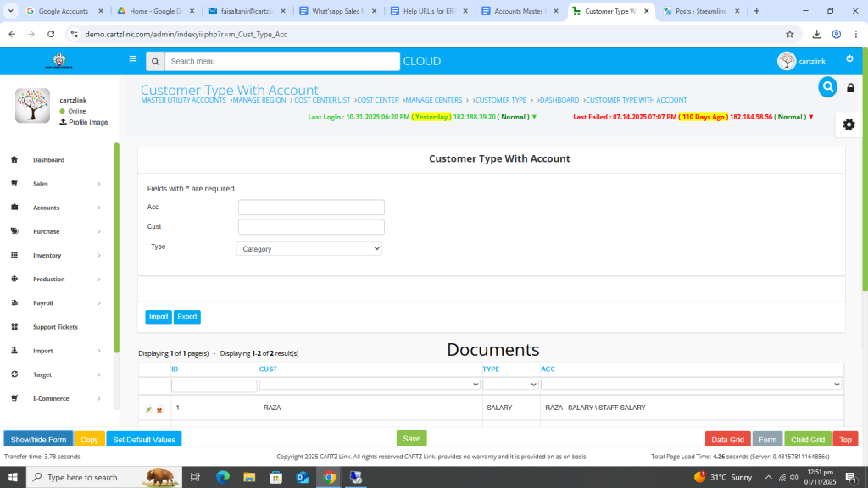This screenshot has width=868, height=488.
Task: Click the power icon in header
Action: (849, 58)
